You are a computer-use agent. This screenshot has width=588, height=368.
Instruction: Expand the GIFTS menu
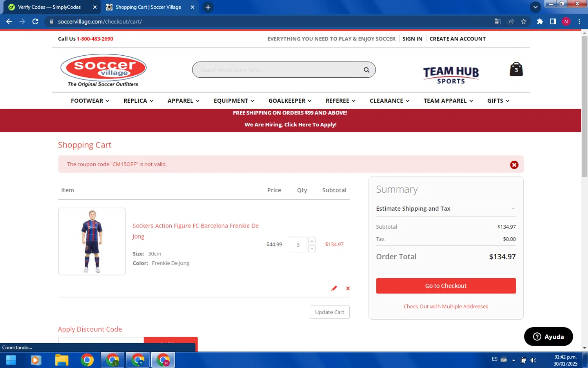click(x=499, y=101)
